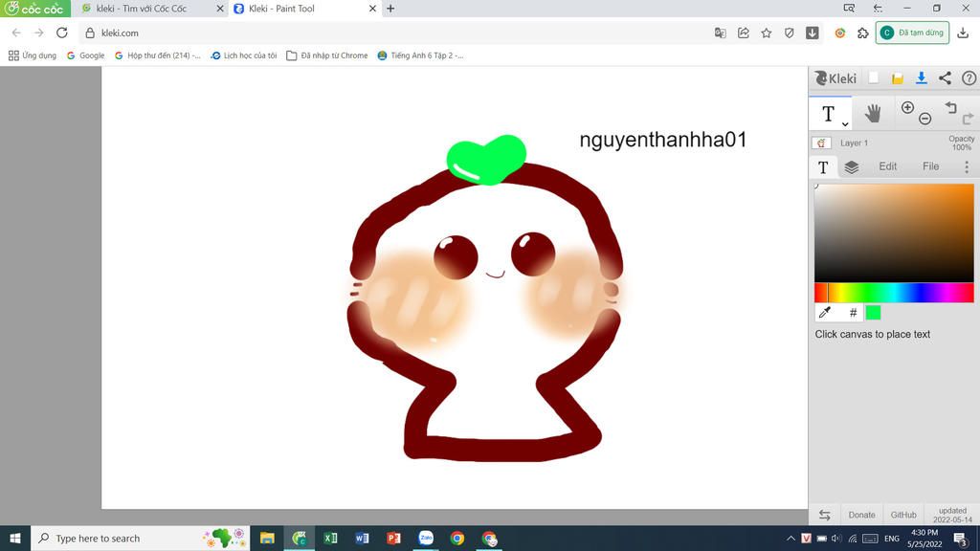980x551 pixels.
Task: Open PowerPoint from the taskbar
Action: [393, 538]
